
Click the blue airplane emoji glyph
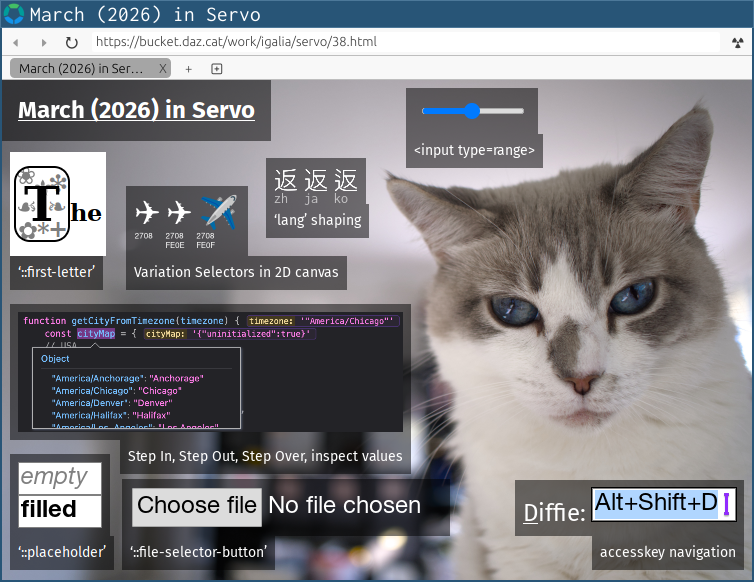tap(218, 213)
